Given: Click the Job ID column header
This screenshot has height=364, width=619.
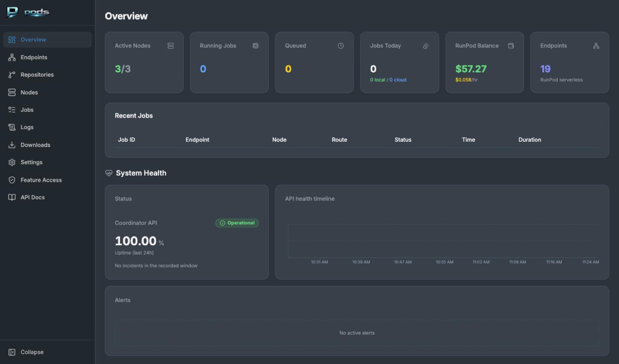Looking at the screenshot, I should point(127,140).
